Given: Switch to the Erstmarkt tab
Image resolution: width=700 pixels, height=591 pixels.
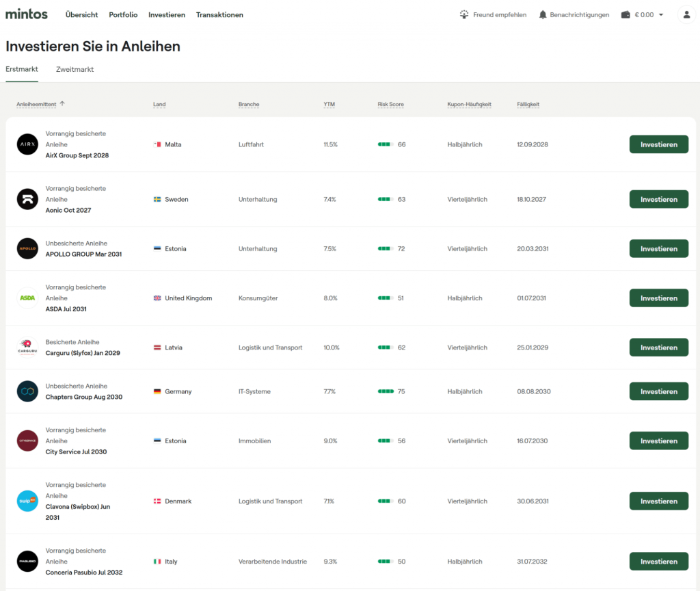Looking at the screenshot, I should tap(22, 69).
